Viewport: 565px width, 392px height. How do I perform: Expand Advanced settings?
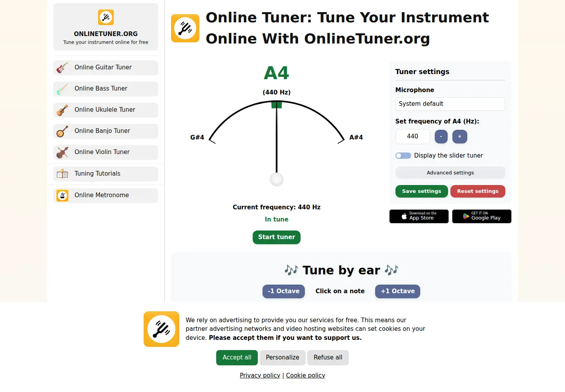450,173
